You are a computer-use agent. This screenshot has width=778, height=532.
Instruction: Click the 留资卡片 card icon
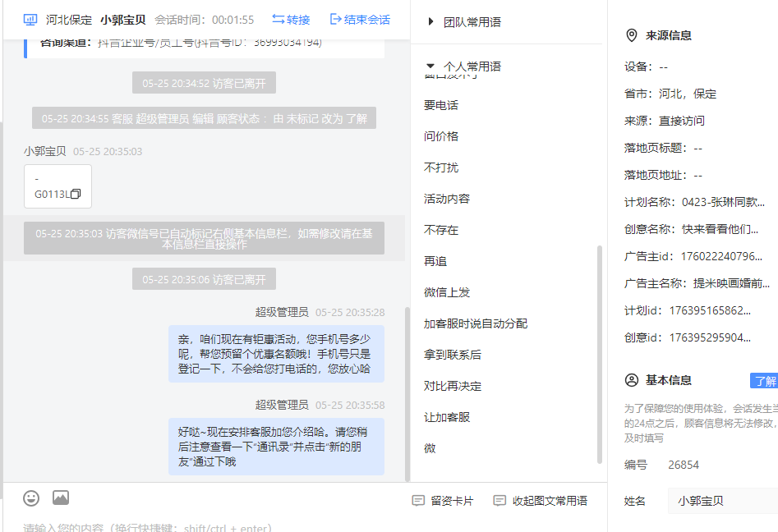click(x=418, y=501)
